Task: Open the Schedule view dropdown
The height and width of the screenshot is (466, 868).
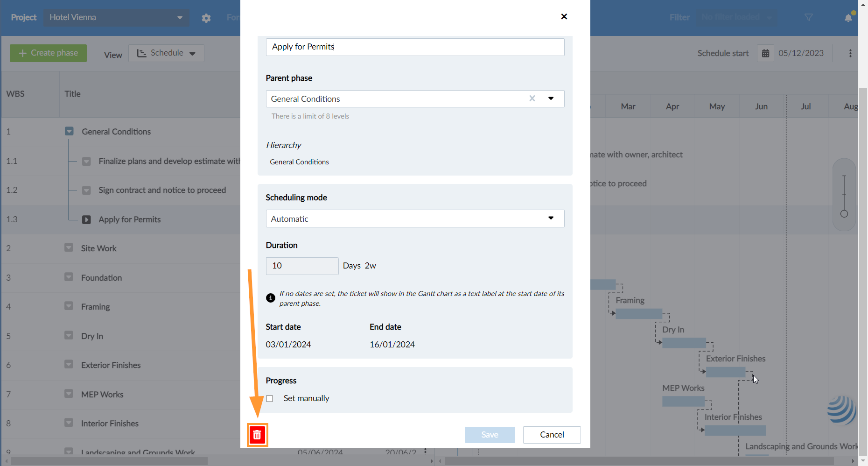Action: click(166, 53)
